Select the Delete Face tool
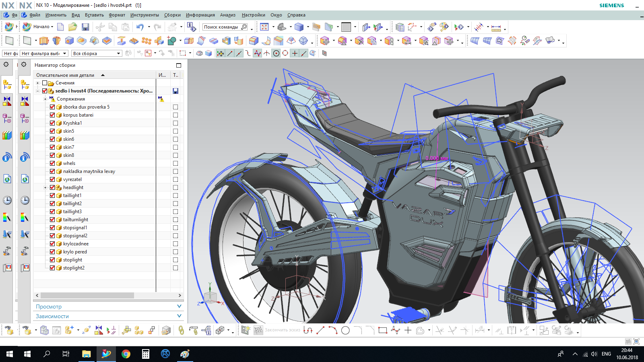 click(359, 41)
